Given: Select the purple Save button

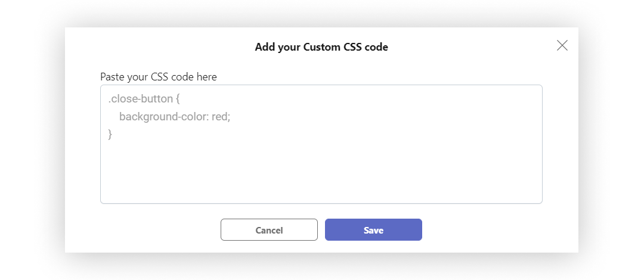Looking at the screenshot, I should click(x=373, y=229).
